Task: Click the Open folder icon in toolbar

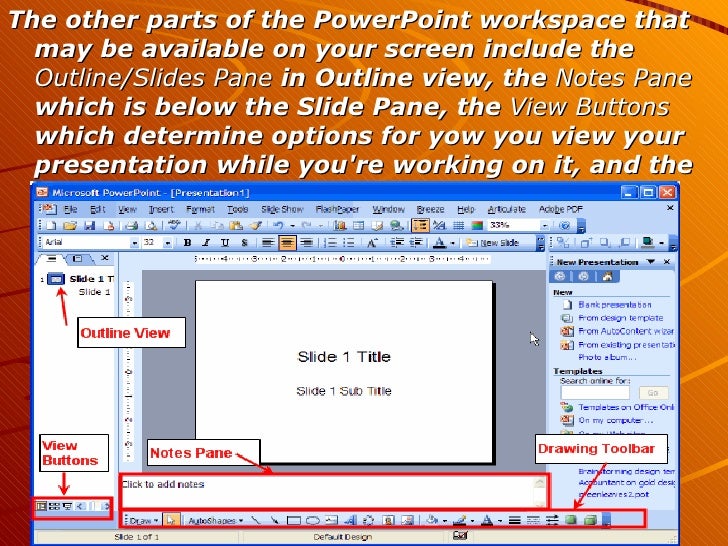Action: 70,226
